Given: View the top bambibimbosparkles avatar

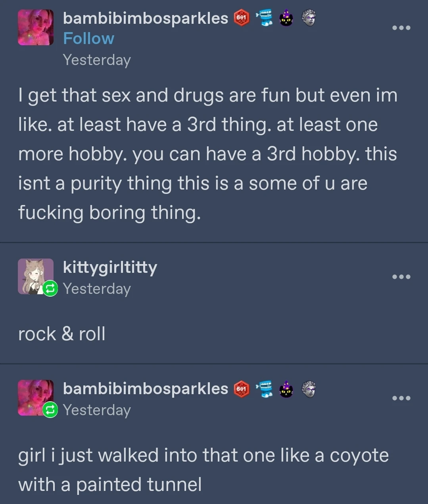Looking at the screenshot, I should (x=36, y=27).
